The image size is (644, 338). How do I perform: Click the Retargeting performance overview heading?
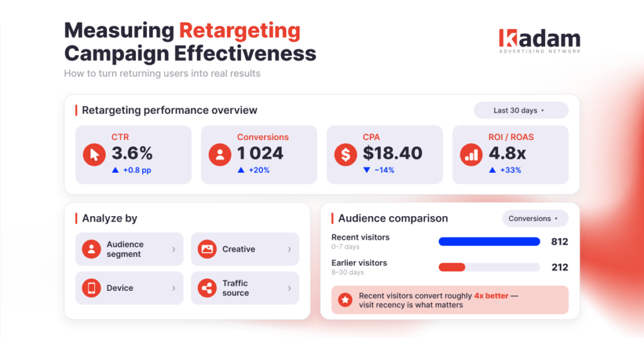click(x=170, y=111)
